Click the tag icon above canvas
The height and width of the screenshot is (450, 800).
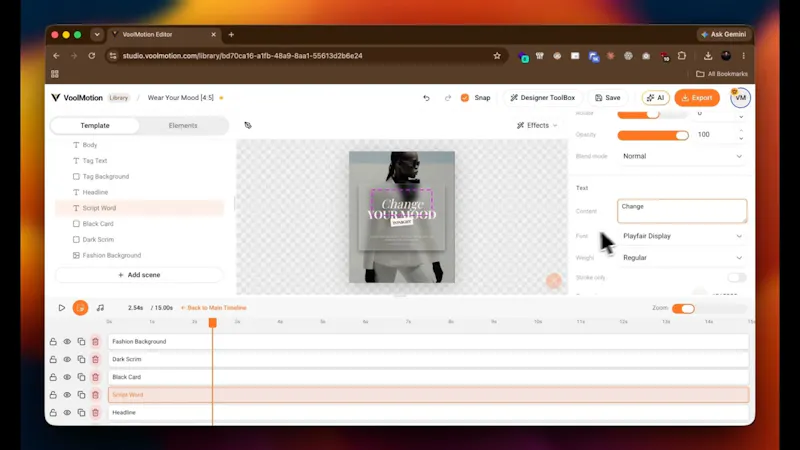248,126
